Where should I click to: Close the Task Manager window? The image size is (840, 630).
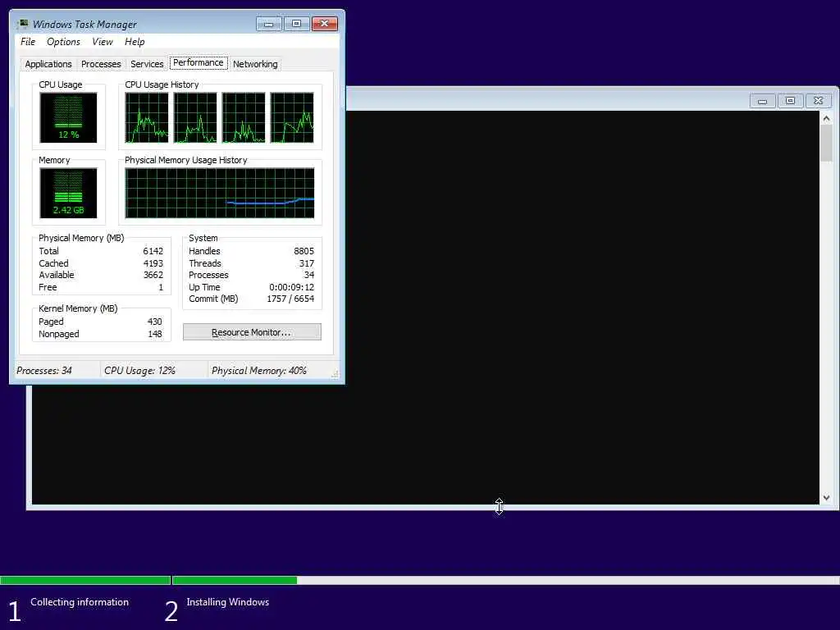click(x=325, y=24)
